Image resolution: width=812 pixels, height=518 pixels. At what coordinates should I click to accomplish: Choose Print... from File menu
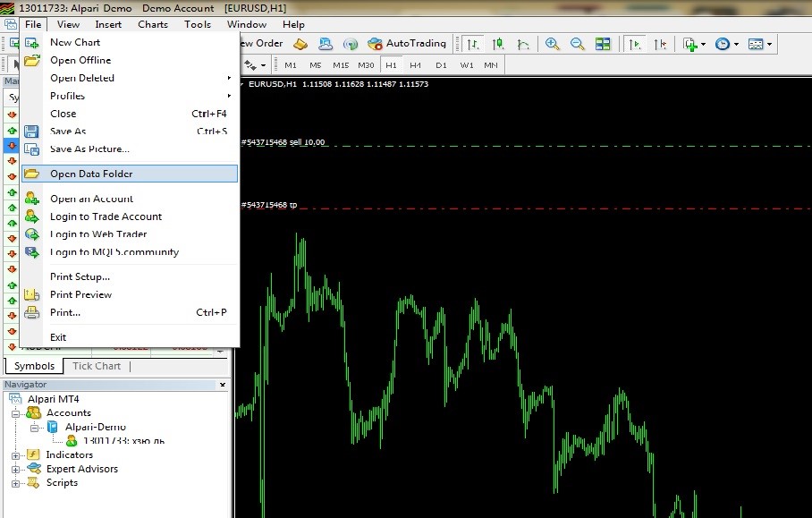130,312
